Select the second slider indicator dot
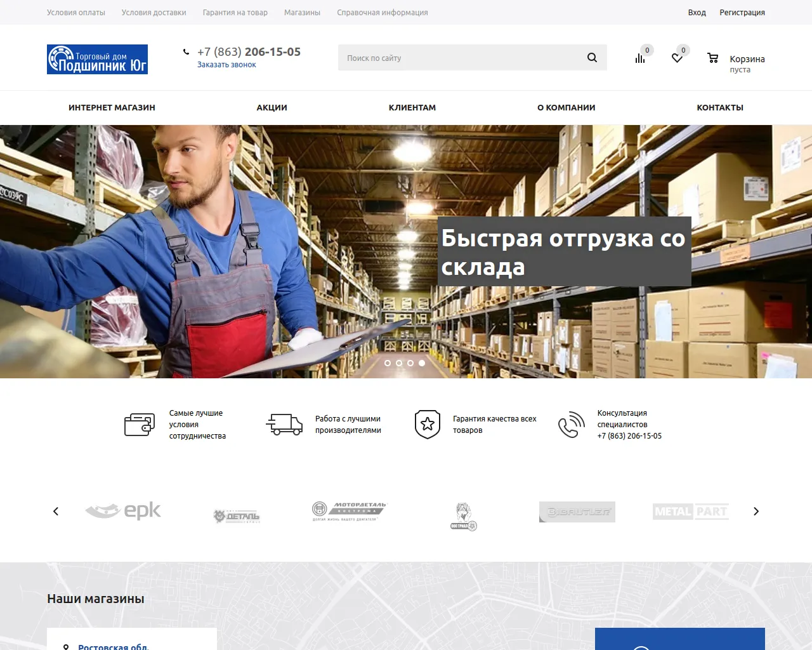812x650 pixels. [x=399, y=363]
